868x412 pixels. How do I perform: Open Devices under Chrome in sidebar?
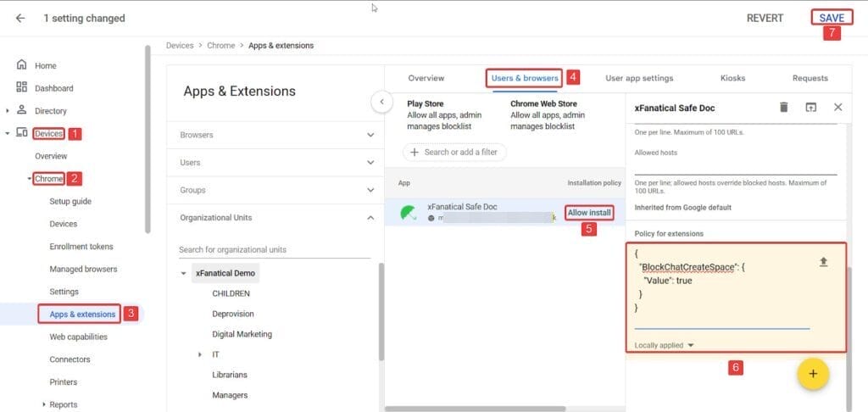pyautogui.click(x=63, y=224)
